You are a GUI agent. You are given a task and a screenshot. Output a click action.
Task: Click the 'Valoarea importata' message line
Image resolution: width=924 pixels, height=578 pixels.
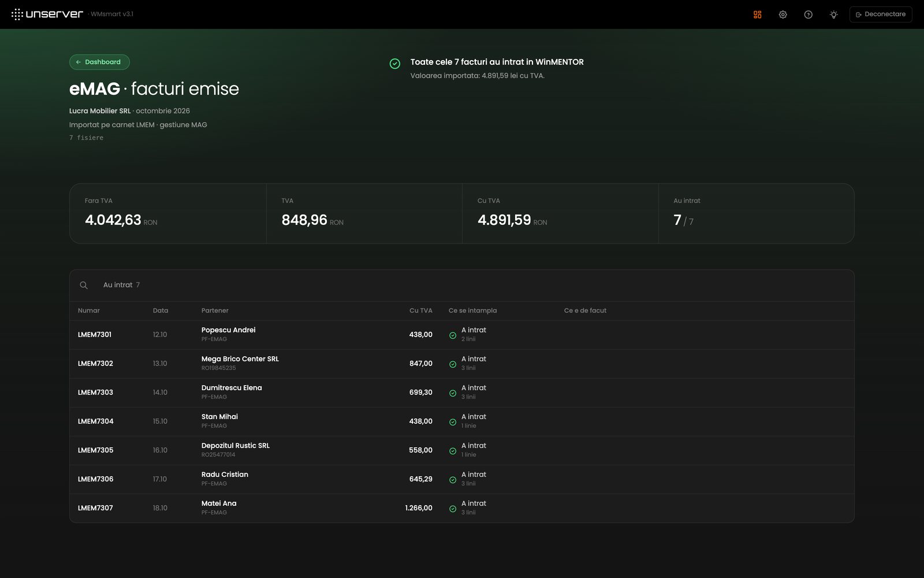click(478, 76)
